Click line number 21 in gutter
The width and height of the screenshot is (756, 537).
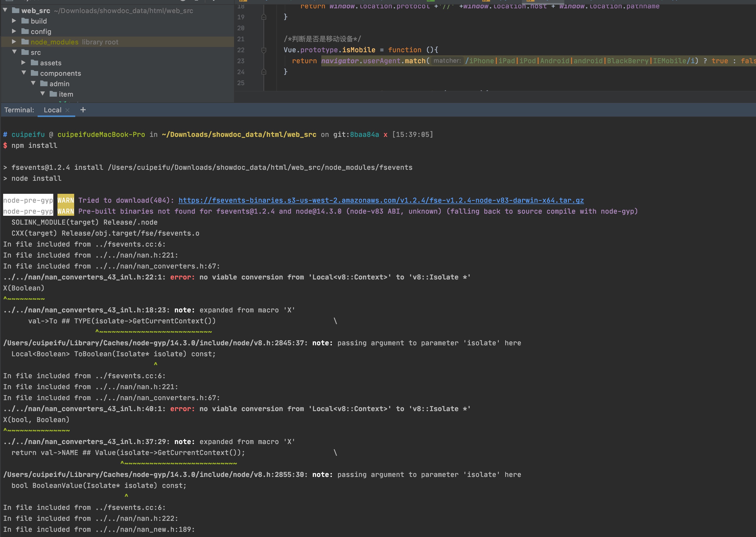tap(241, 39)
